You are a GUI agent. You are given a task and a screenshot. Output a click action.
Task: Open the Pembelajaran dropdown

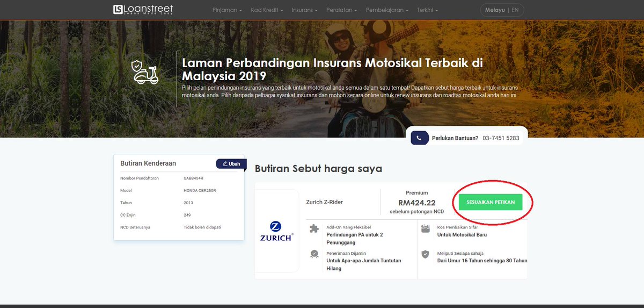point(387,10)
